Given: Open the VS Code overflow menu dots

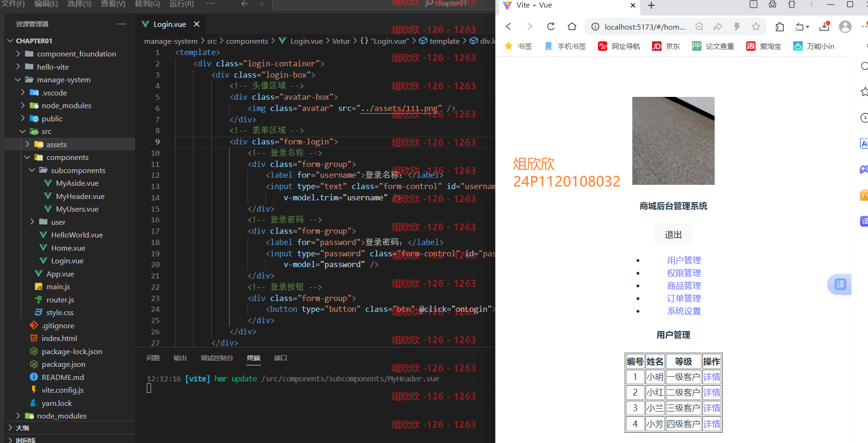Looking at the screenshot, I should 210,4.
